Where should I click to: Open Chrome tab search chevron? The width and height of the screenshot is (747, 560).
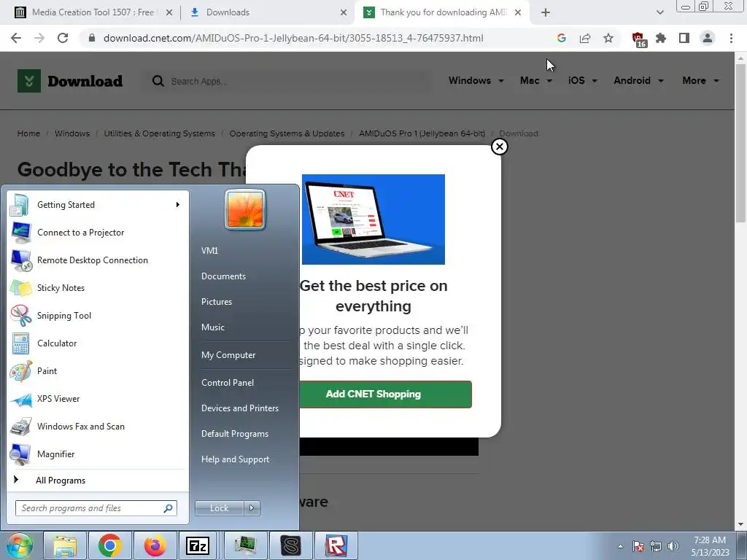coord(659,12)
